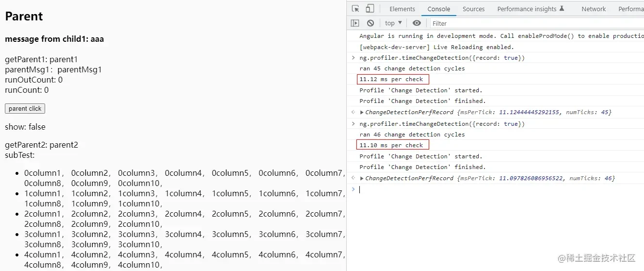Screen dimensions: 644x271
Task: Expand first ChangeDetectionPerfRecord with numTicks 45
Action: (362, 112)
